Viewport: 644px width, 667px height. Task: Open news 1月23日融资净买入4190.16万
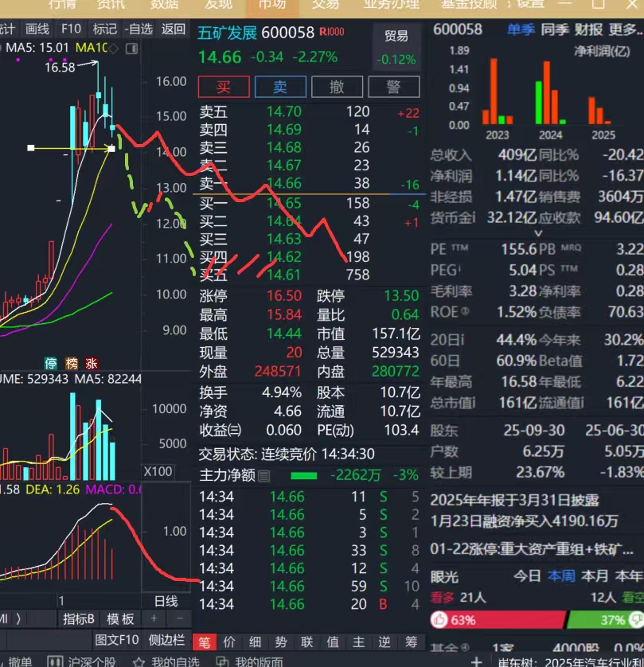click(x=525, y=521)
